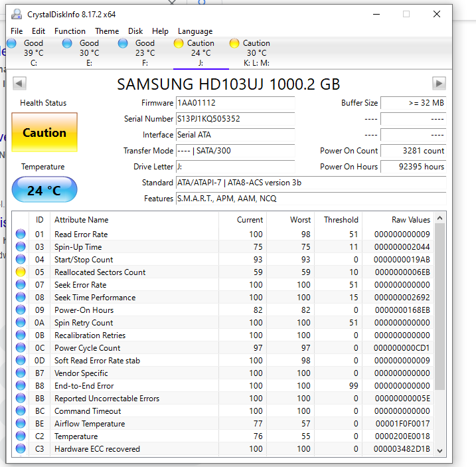
Task: Click the blue icon for Power Cycle Count
Action: click(21, 347)
